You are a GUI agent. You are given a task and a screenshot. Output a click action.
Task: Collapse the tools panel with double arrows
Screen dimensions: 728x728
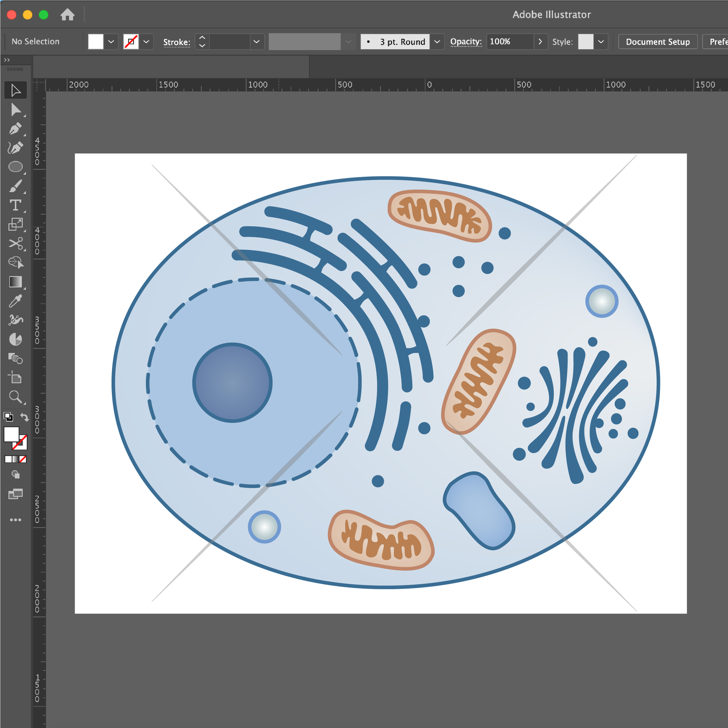click(x=7, y=60)
